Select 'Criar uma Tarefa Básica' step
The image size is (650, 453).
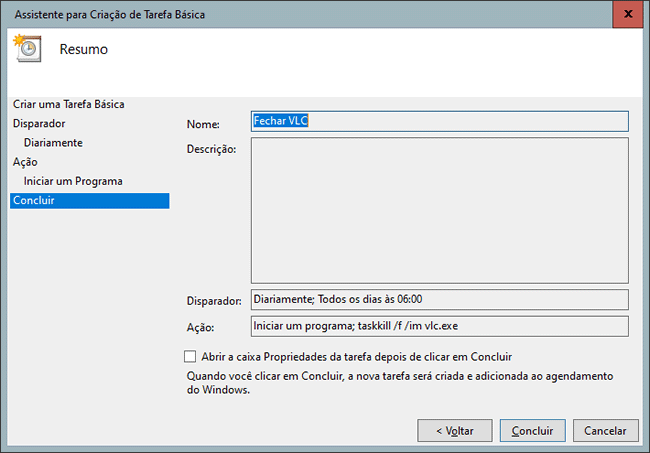point(69,104)
